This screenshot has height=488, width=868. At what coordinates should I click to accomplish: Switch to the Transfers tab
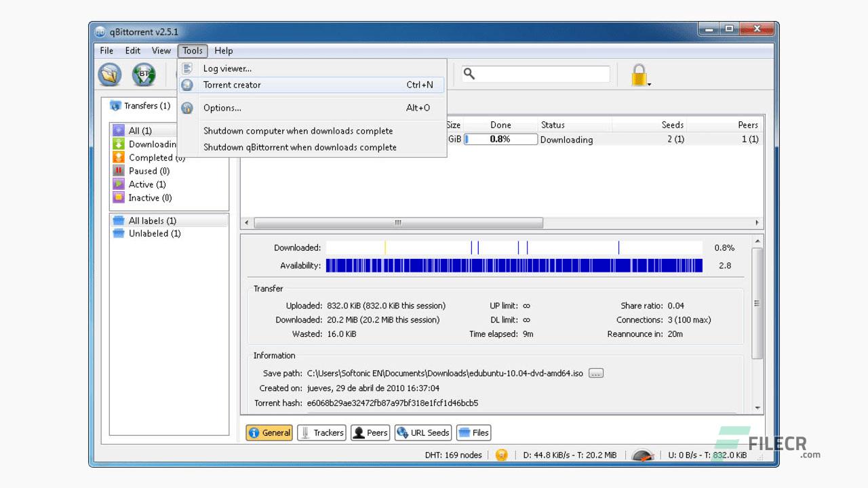click(140, 106)
